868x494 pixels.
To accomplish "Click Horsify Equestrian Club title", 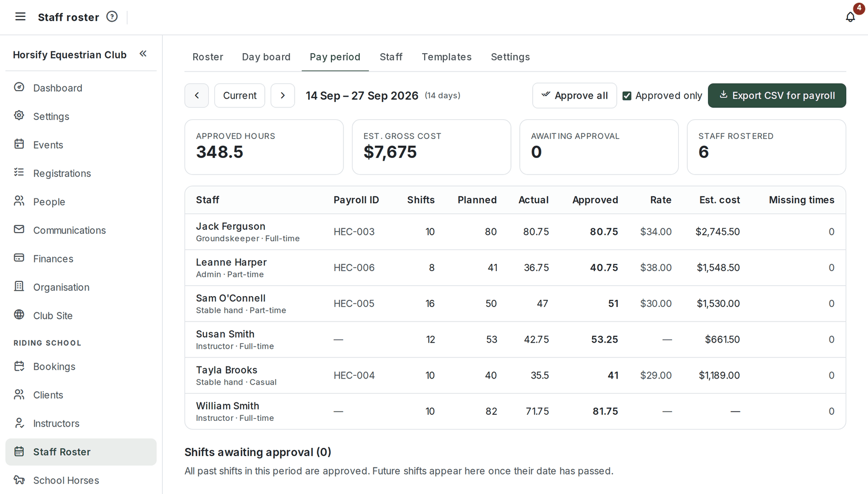I will pos(69,55).
